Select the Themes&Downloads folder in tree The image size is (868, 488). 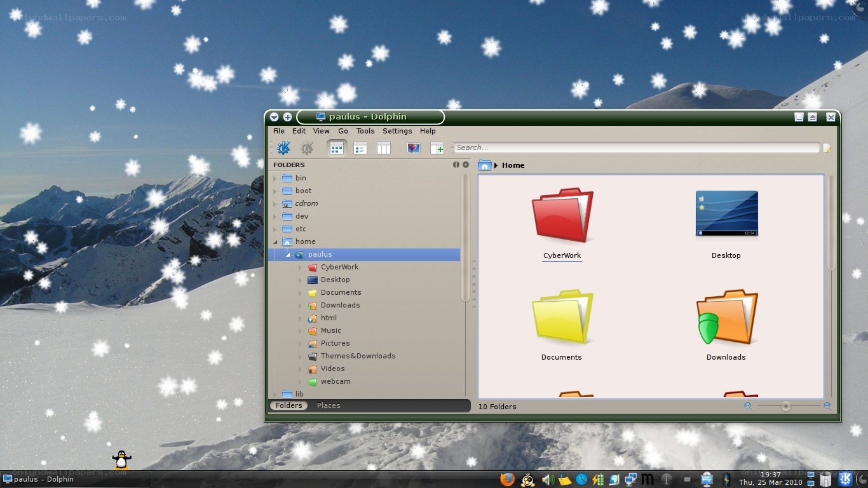tap(358, 356)
